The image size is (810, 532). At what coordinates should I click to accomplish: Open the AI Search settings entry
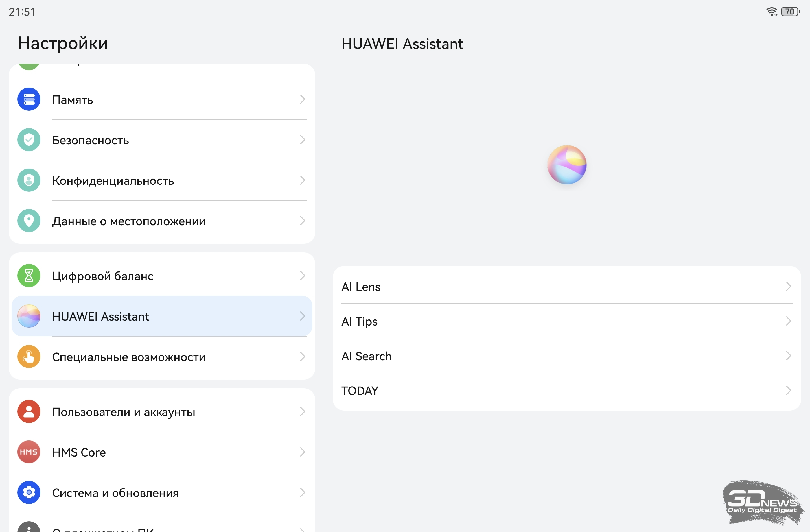366,356
